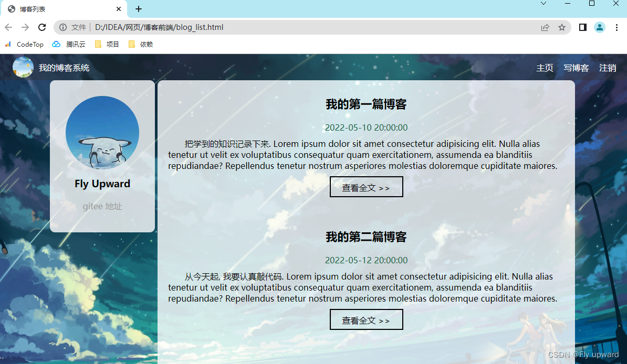627x364 pixels.
Task: Click first blog's summary paragraph text
Action: (363, 155)
